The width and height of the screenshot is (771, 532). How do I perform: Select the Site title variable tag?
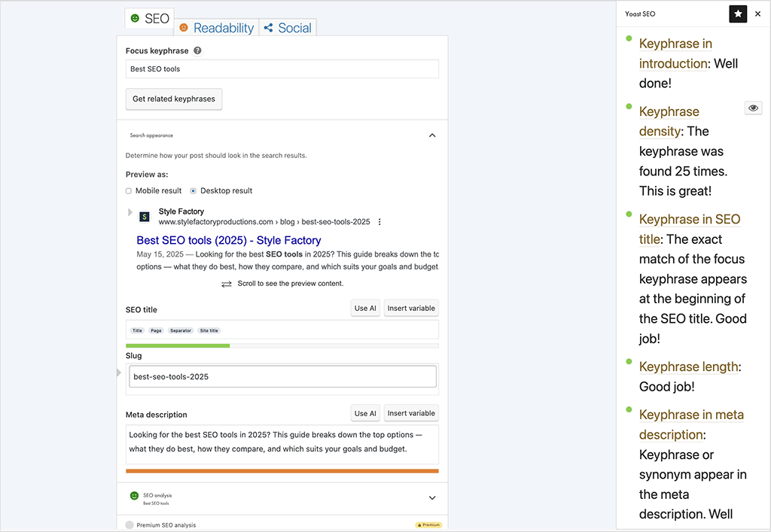209,330
